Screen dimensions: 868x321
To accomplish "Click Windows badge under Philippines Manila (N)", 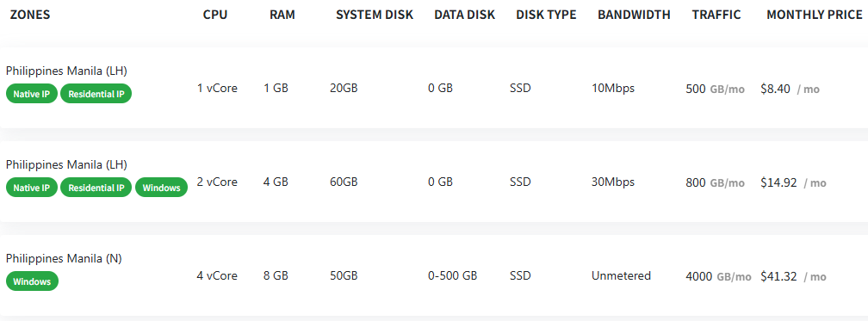I will pos(32,281).
